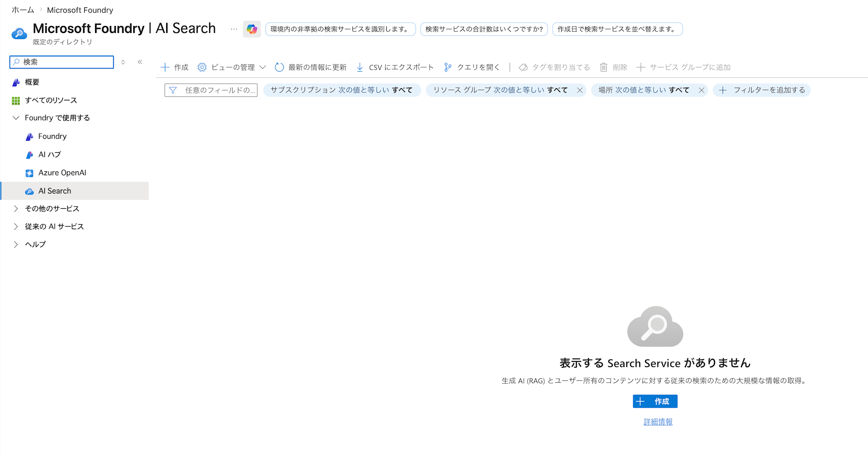Open the ビューの管理 dropdown chevron
The height and width of the screenshot is (459, 868).
[x=263, y=67]
